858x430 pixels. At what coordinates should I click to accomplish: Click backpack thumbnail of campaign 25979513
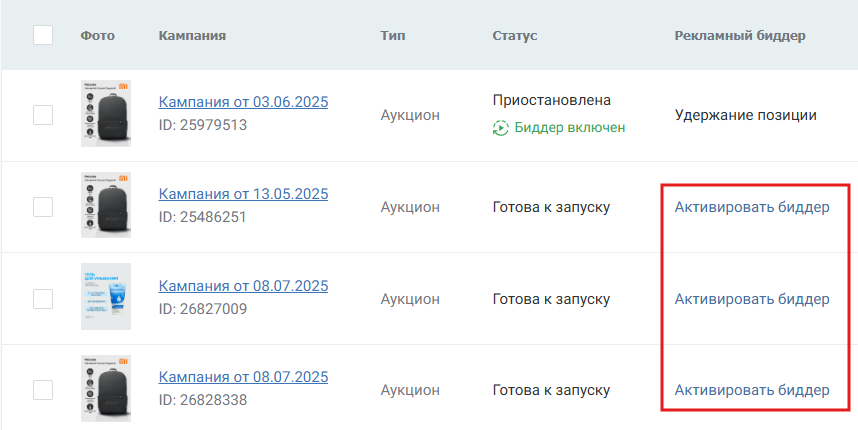[x=106, y=114]
